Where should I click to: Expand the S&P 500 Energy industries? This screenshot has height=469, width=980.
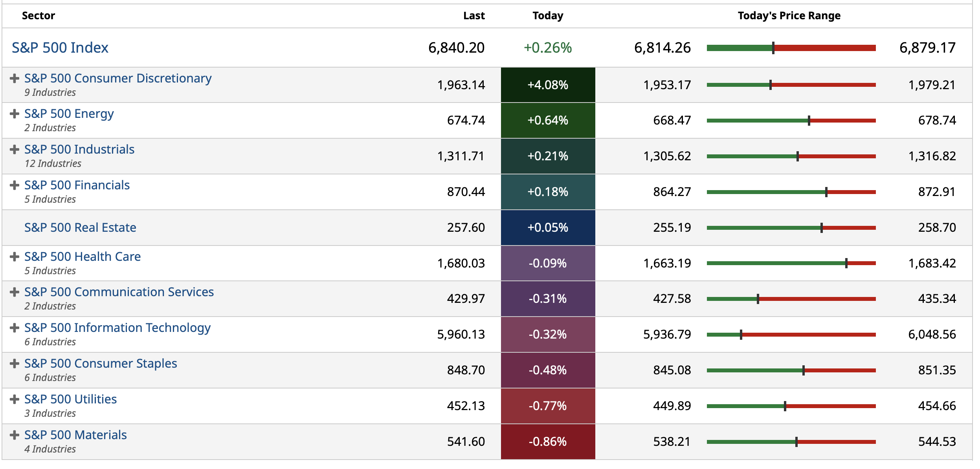(15, 114)
